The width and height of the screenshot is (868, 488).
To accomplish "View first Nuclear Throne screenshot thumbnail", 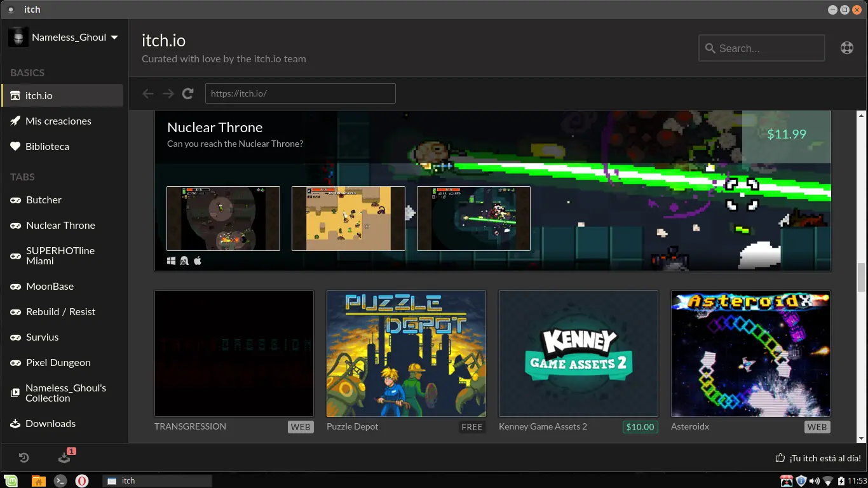I will tap(223, 219).
